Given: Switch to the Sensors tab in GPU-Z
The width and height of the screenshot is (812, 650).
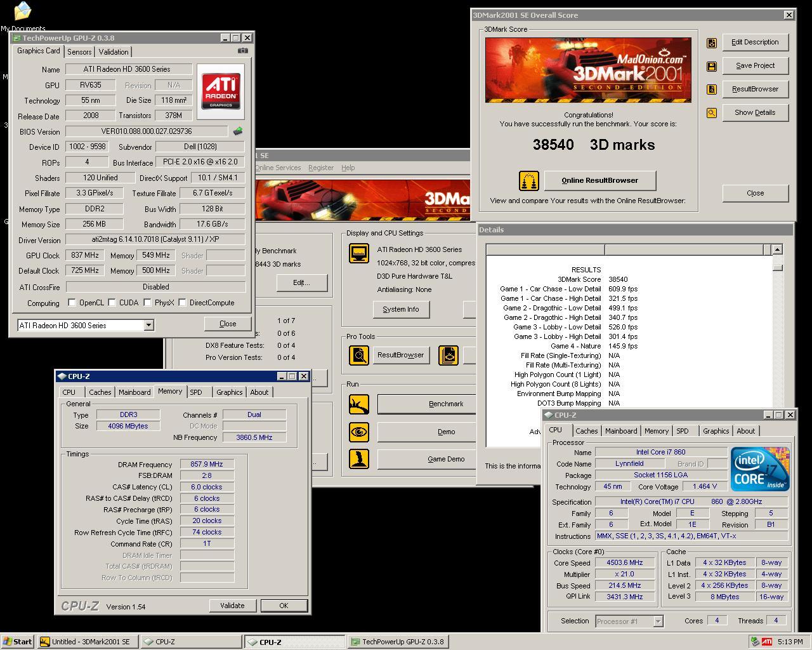Looking at the screenshot, I should tap(79, 52).
